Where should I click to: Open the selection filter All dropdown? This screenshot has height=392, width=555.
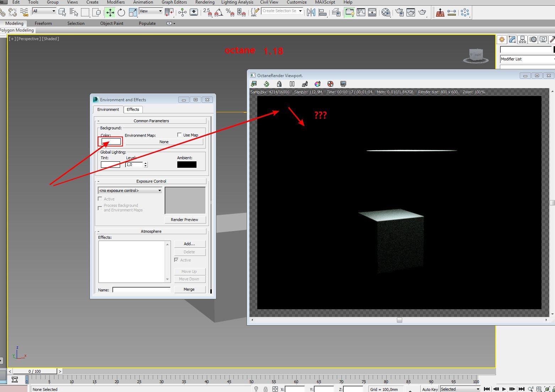(x=44, y=11)
